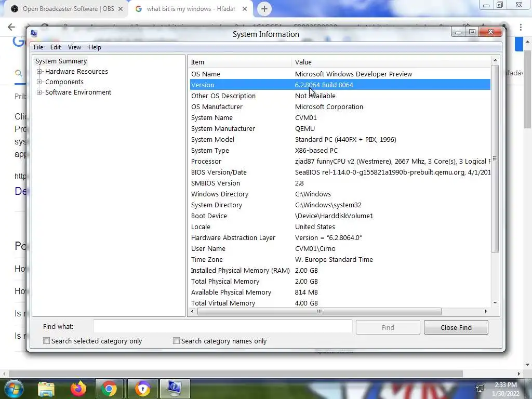532x399 pixels.
Task: Toggle Search category names only
Action: pyautogui.click(x=176, y=341)
